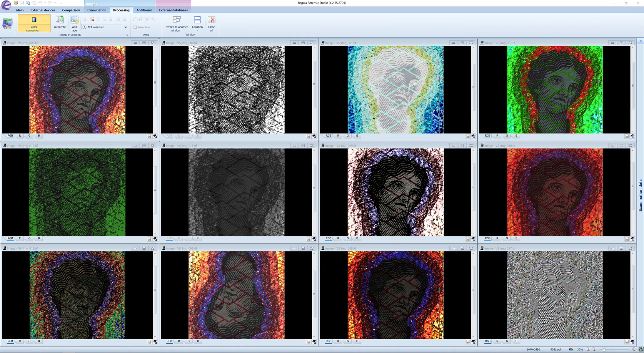Show only B channel in VS_Img_018.tif

[x=39, y=341]
